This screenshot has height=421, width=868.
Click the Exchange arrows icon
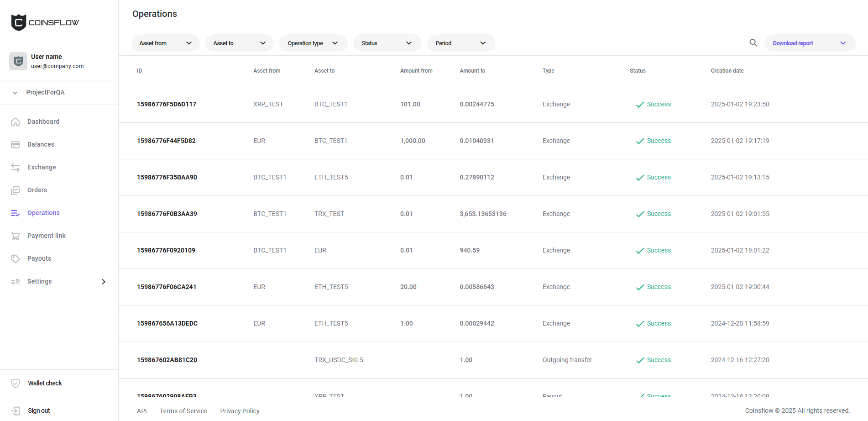click(x=16, y=167)
